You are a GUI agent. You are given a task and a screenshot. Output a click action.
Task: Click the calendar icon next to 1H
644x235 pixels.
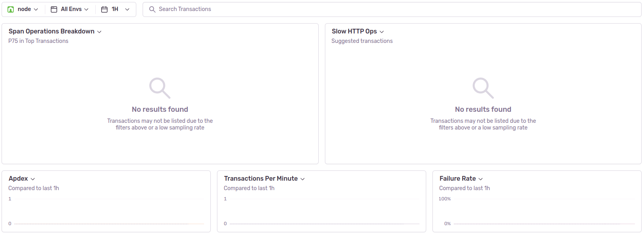[103, 9]
